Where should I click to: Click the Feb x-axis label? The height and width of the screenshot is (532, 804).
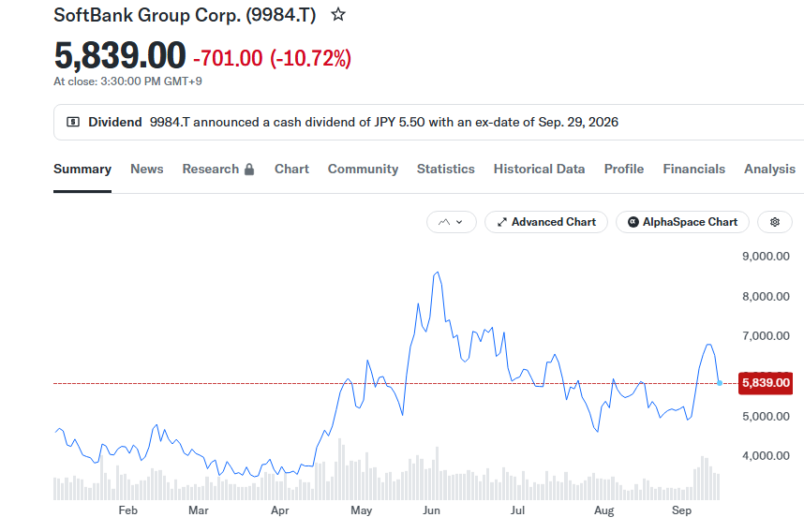pyautogui.click(x=127, y=510)
